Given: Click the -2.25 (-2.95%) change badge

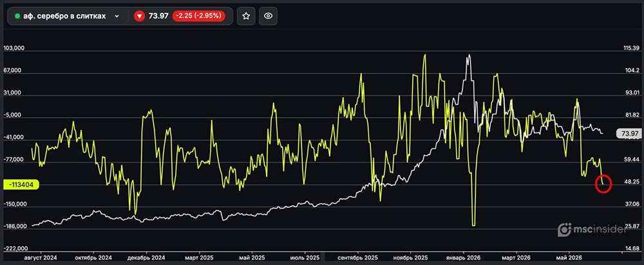Looking at the screenshot, I should click(199, 17).
